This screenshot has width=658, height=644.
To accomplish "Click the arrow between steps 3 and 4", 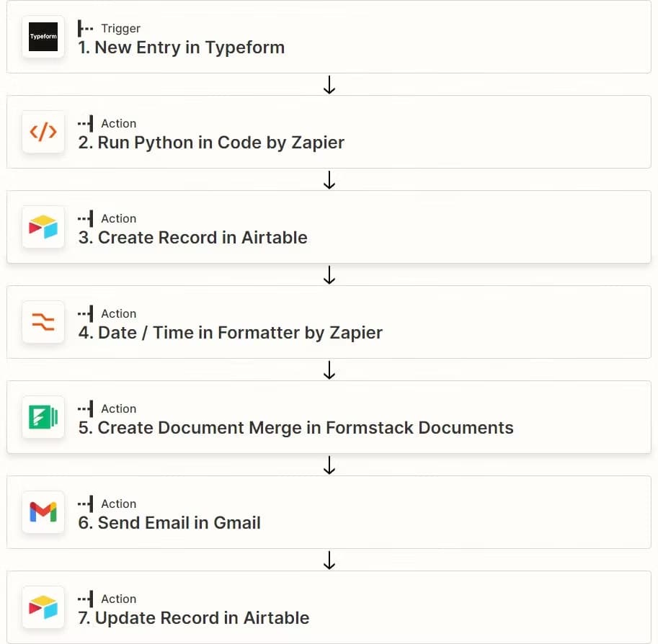I will click(x=329, y=275).
